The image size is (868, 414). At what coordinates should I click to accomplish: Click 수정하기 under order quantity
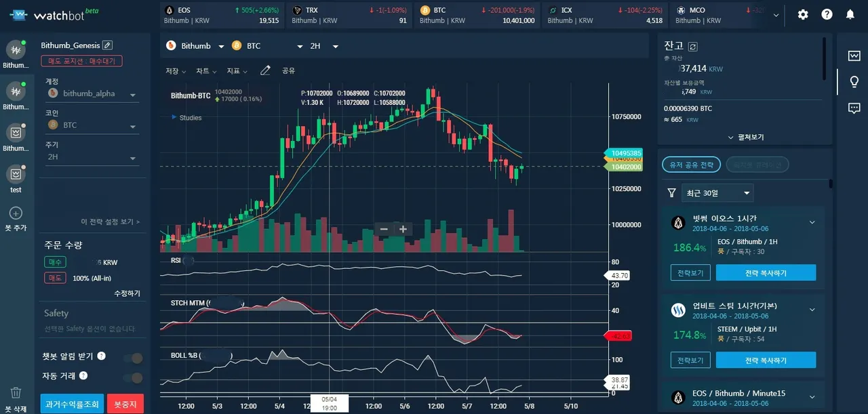point(127,293)
